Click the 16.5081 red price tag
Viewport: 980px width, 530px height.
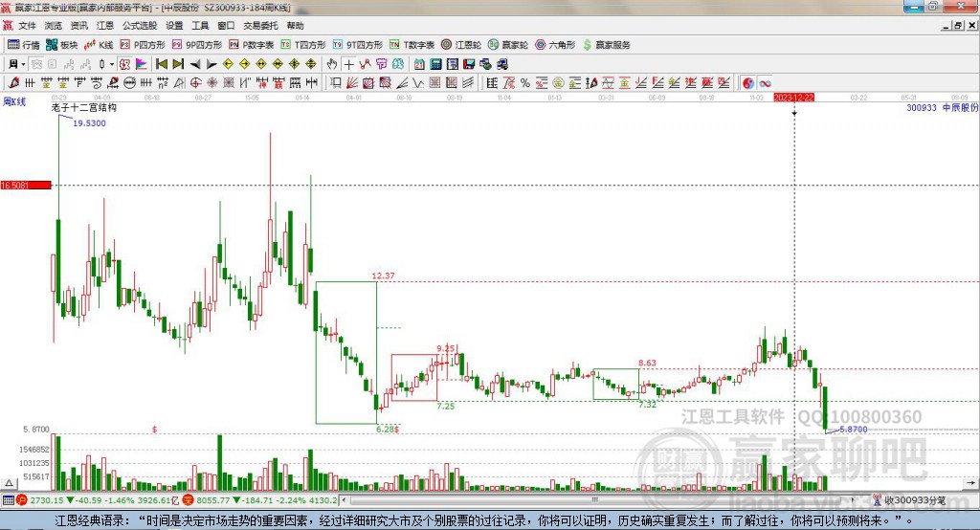click(x=26, y=185)
